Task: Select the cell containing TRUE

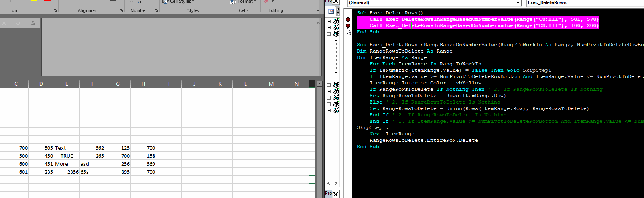Action: tap(67, 156)
